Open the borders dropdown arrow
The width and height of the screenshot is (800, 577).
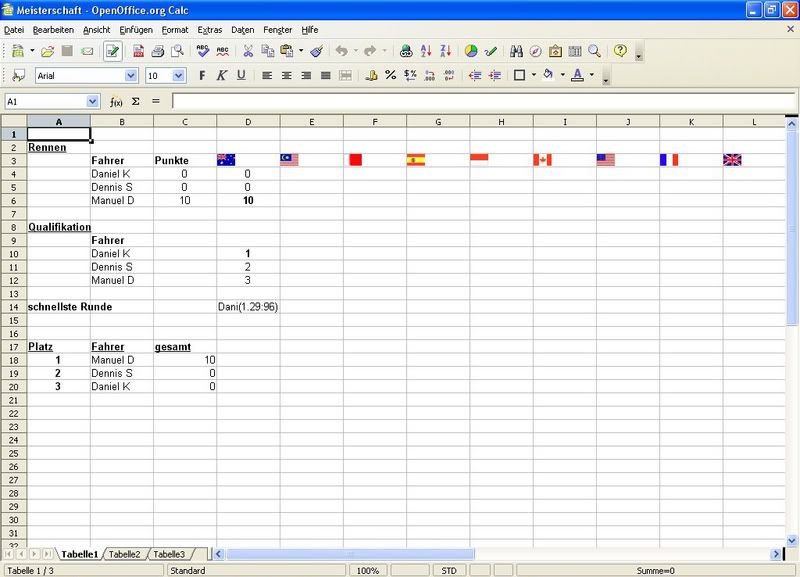point(534,75)
